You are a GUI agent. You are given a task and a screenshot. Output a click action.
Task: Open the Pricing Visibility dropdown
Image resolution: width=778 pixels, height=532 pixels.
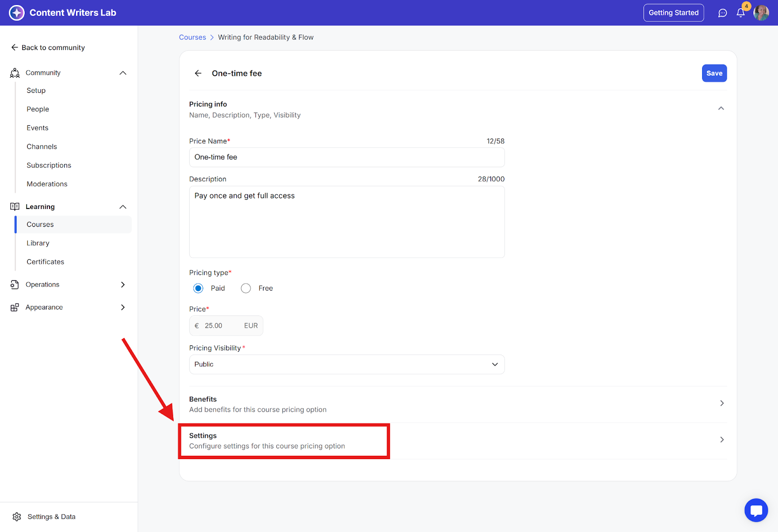click(x=346, y=364)
